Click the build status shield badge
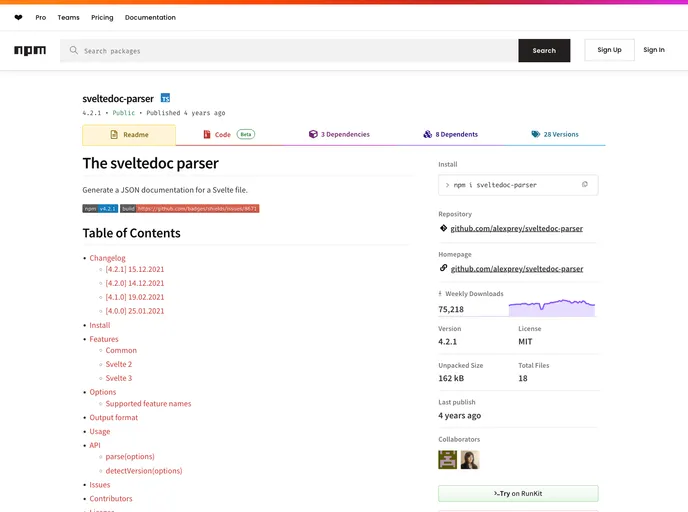This screenshot has height=512, width=688. point(190,208)
